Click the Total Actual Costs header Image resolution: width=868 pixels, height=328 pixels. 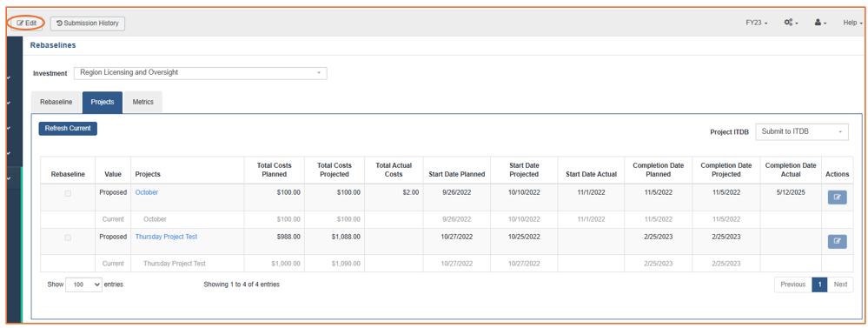point(394,170)
